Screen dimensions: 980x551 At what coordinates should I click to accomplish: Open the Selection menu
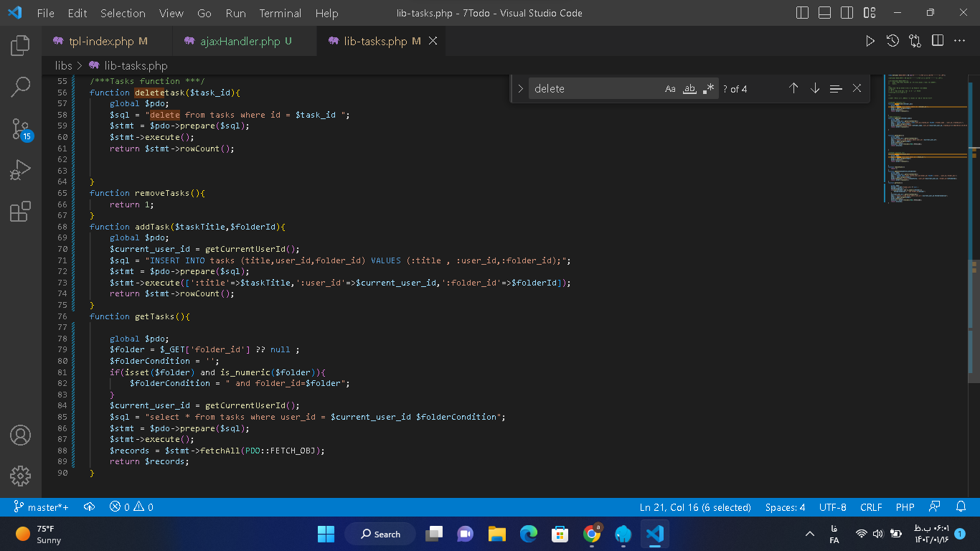[123, 13]
